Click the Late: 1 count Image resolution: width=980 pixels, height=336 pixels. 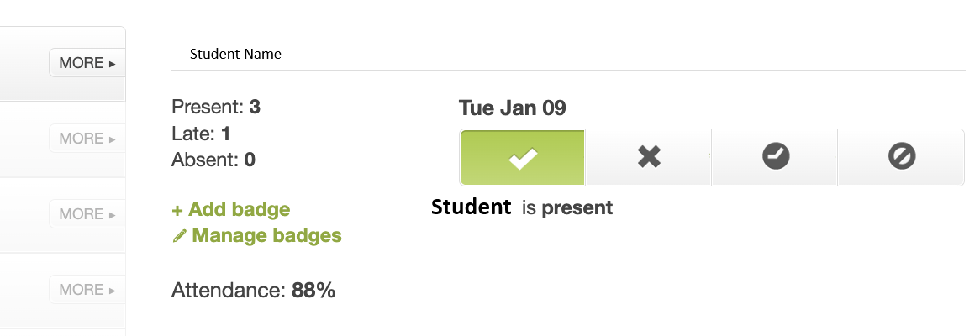point(201,134)
